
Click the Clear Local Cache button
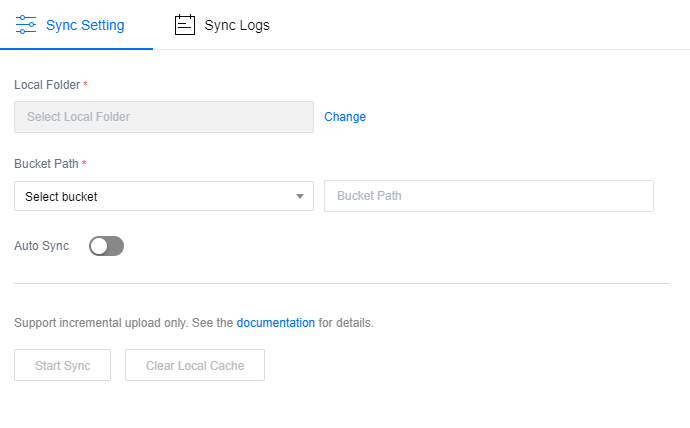(195, 366)
